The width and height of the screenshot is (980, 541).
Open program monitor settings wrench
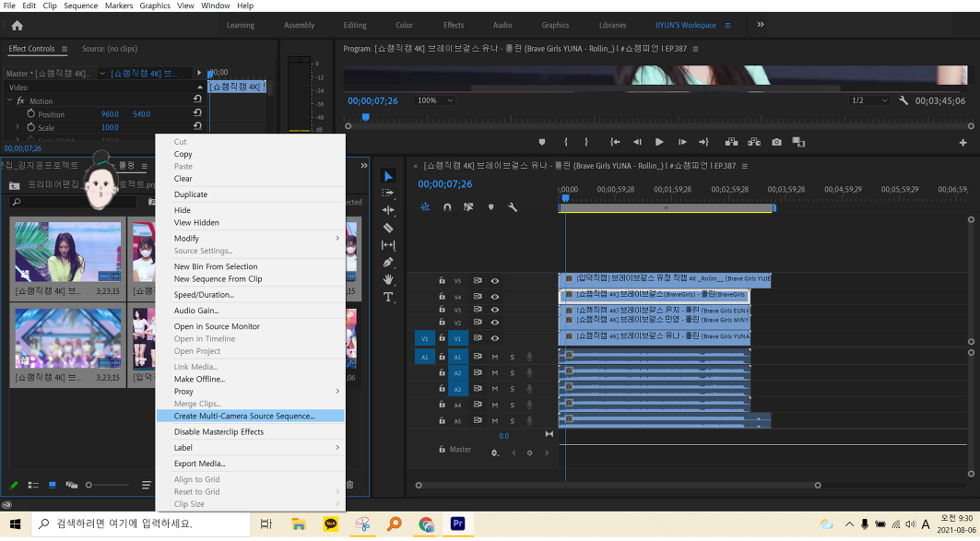click(903, 100)
